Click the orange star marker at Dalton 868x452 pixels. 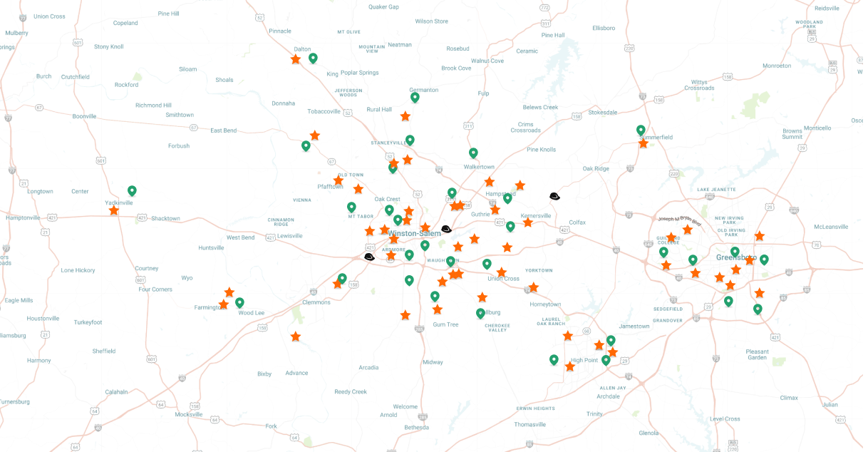[x=296, y=59]
